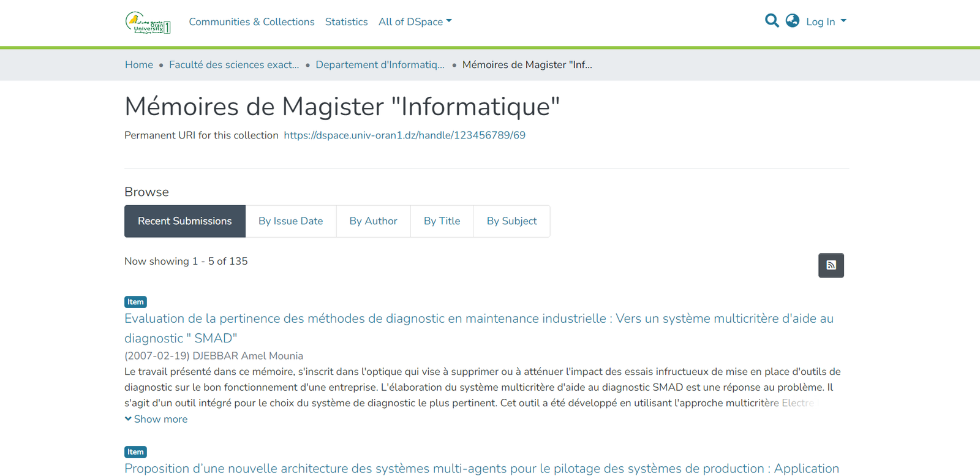Browse the collection By Subject
980x476 pixels.
(x=511, y=221)
